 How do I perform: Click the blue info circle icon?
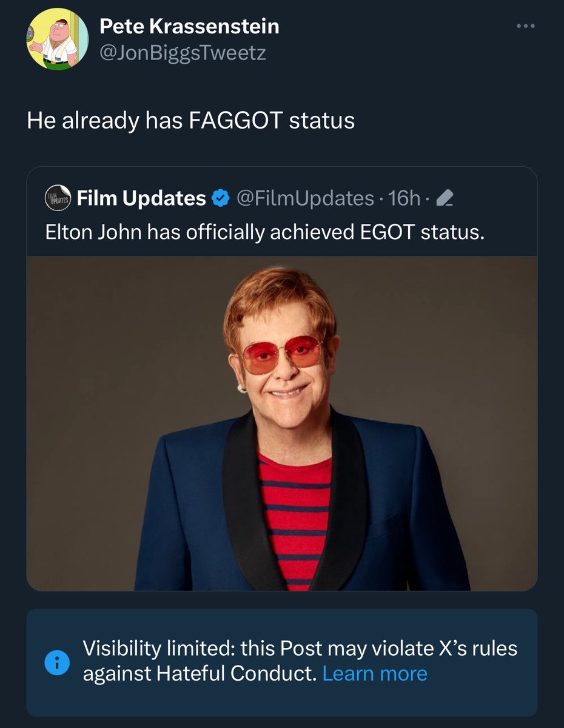[x=57, y=662]
